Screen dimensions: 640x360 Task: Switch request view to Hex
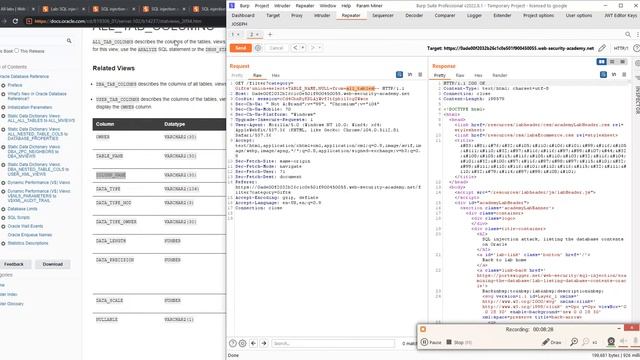coord(276,76)
